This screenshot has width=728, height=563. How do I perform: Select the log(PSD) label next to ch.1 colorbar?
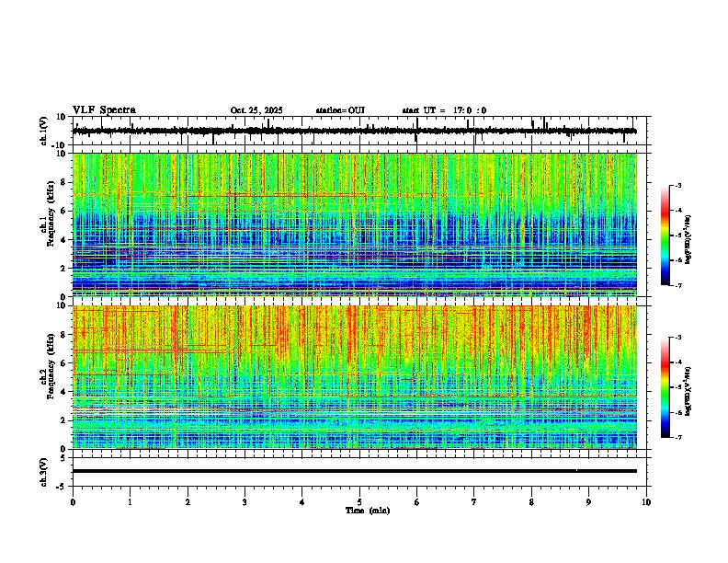click(688, 240)
